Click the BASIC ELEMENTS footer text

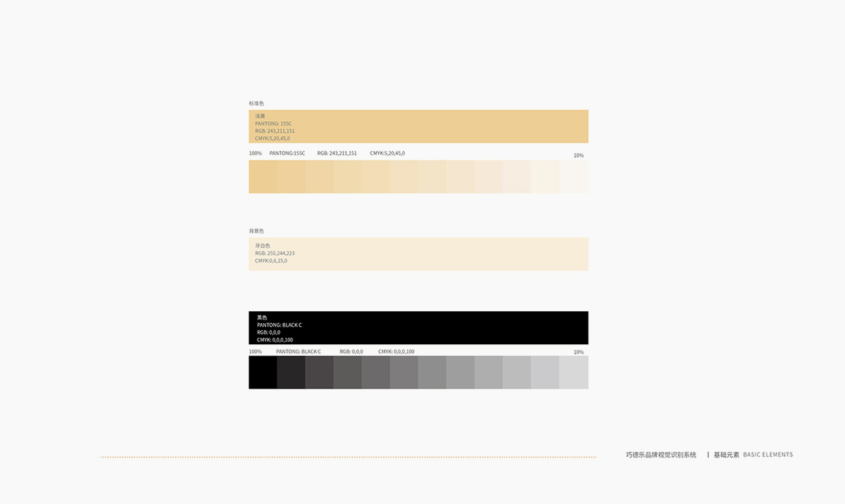(768, 455)
